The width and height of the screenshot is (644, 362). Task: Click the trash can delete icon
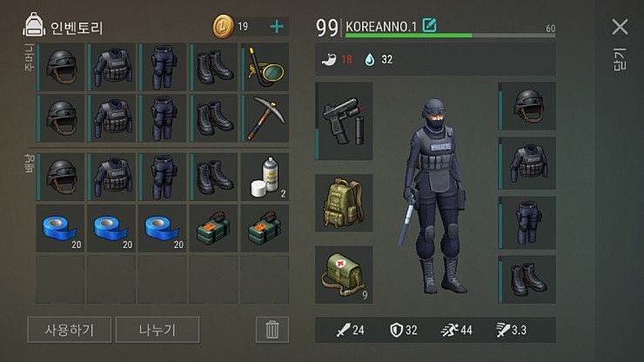[272, 330]
